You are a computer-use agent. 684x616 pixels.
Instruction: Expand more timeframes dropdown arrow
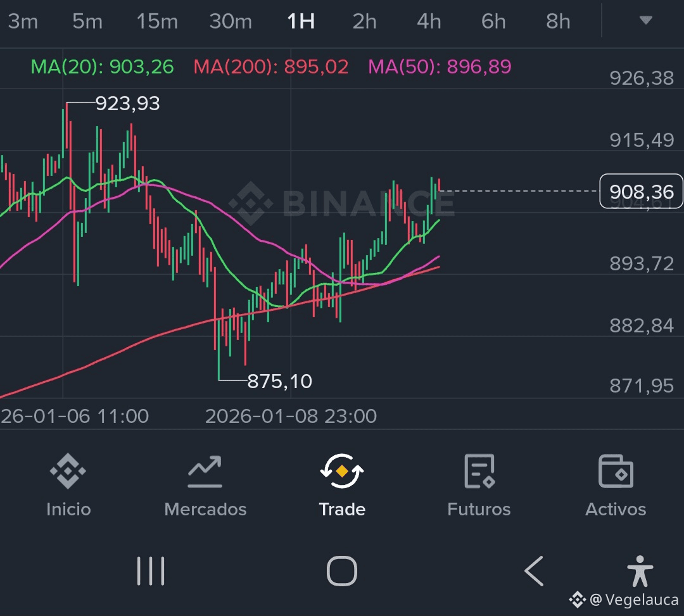tap(645, 21)
